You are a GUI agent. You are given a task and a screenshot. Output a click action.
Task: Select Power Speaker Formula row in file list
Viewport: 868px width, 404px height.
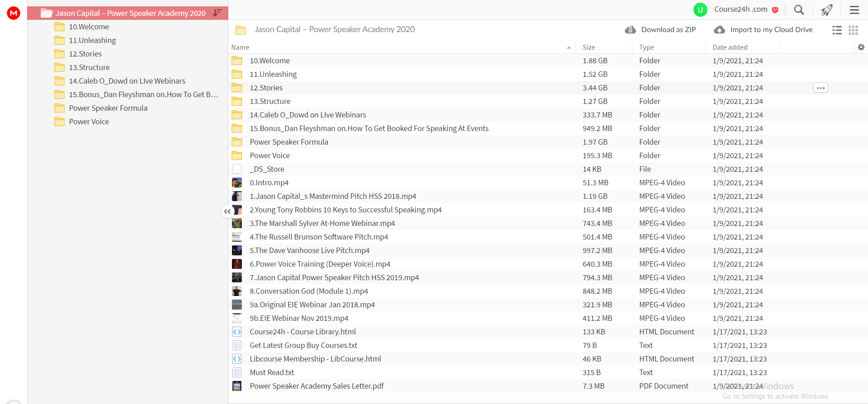tap(548, 142)
